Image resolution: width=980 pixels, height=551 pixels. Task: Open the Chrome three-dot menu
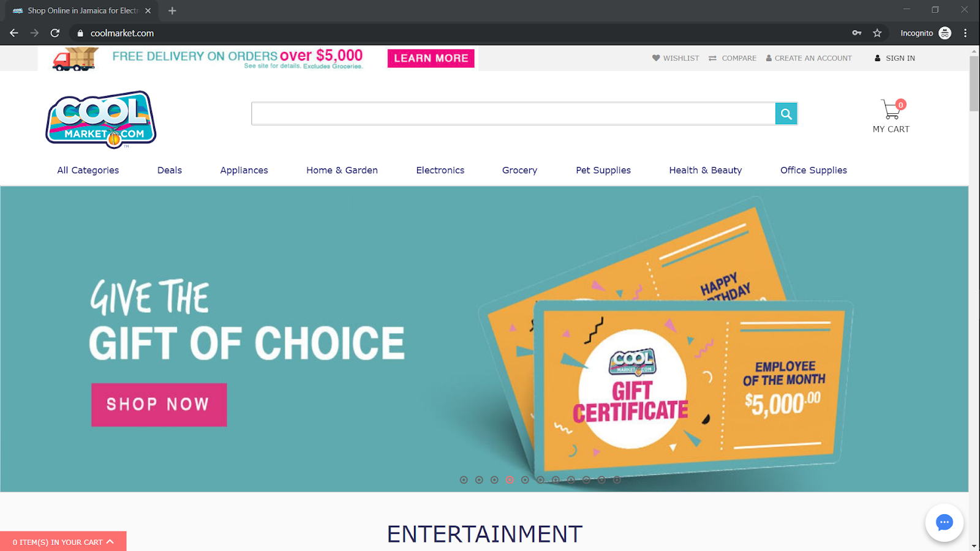coord(965,33)
